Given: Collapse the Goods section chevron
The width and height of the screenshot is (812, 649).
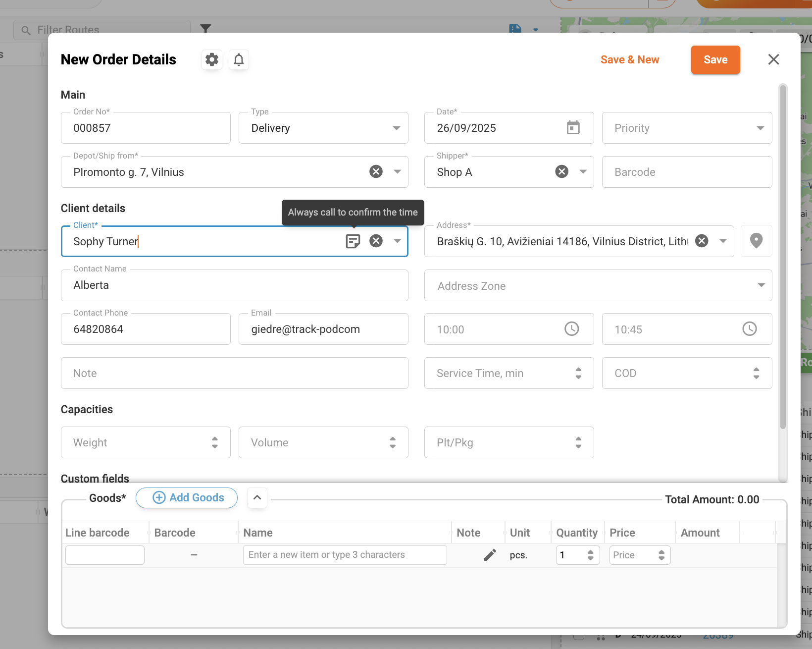Looking at the screenshot, I should pyautogui.click(x=257, y=497).
